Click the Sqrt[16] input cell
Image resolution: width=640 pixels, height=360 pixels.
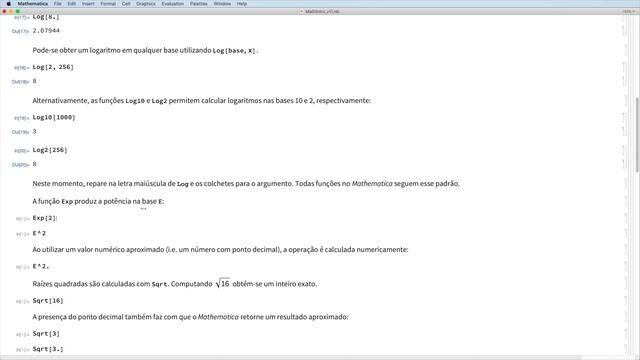click(x=48, y=301)
